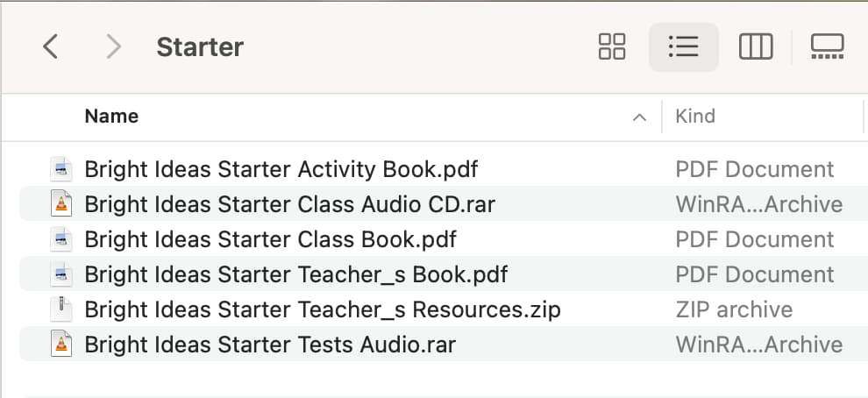Switch to icon grid view
Viewport: 868px width, 398px height.
(x=612, y=46)
